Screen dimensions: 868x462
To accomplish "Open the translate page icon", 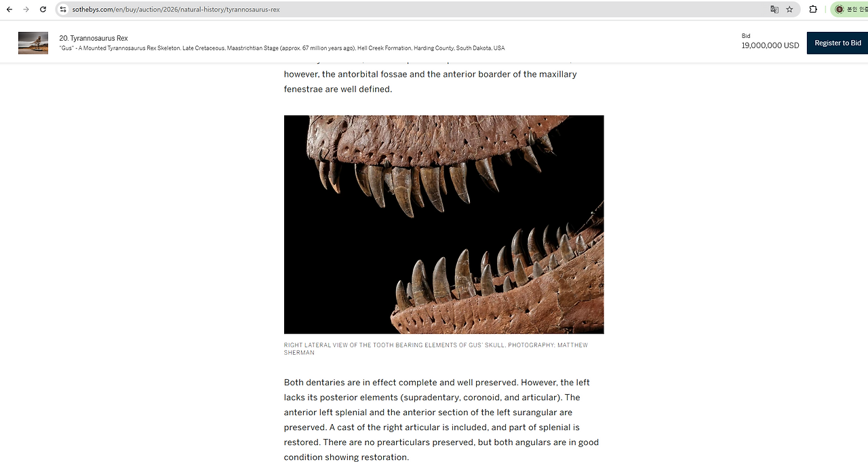I will coord(774,9).
